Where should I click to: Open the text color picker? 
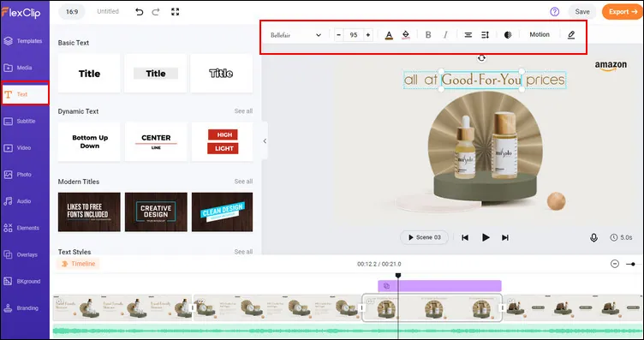click(x=389, y=35)
